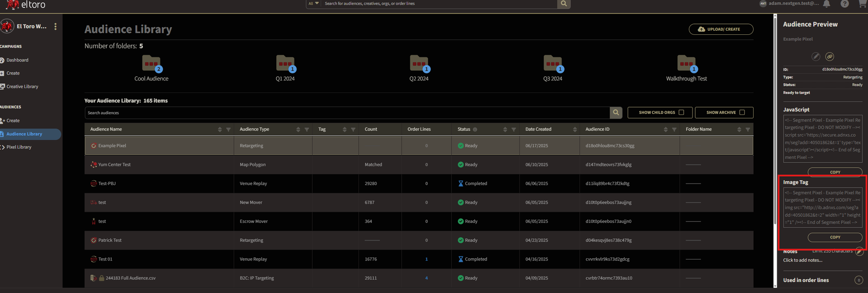
Task: Select Create under Audiences
Action: point(13,121)
